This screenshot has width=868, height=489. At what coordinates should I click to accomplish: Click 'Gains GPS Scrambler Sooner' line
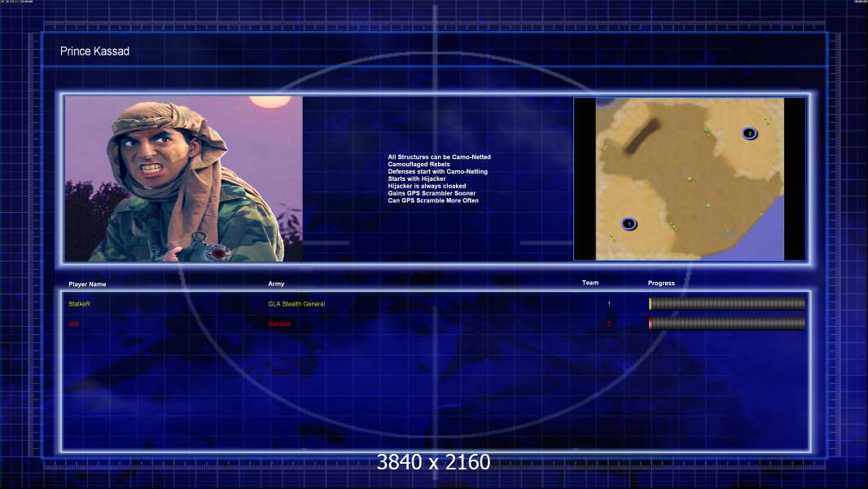432,193
